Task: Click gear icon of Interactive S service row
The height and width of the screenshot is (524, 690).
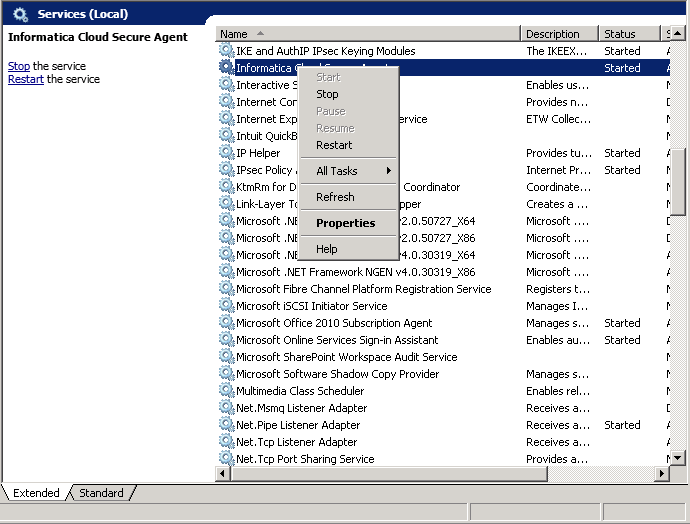Action: pyautogui.click(x=226, y=84)
